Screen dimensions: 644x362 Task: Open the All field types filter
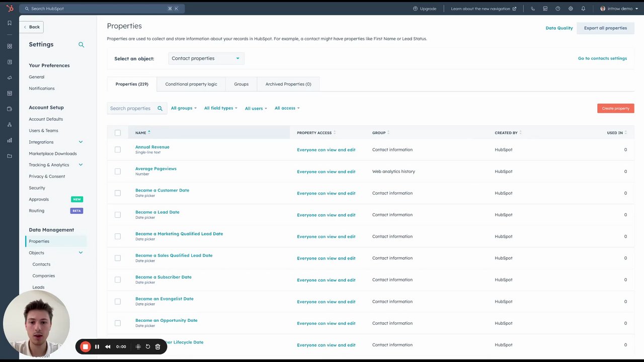pyautogui.click(x=220, y=108)
